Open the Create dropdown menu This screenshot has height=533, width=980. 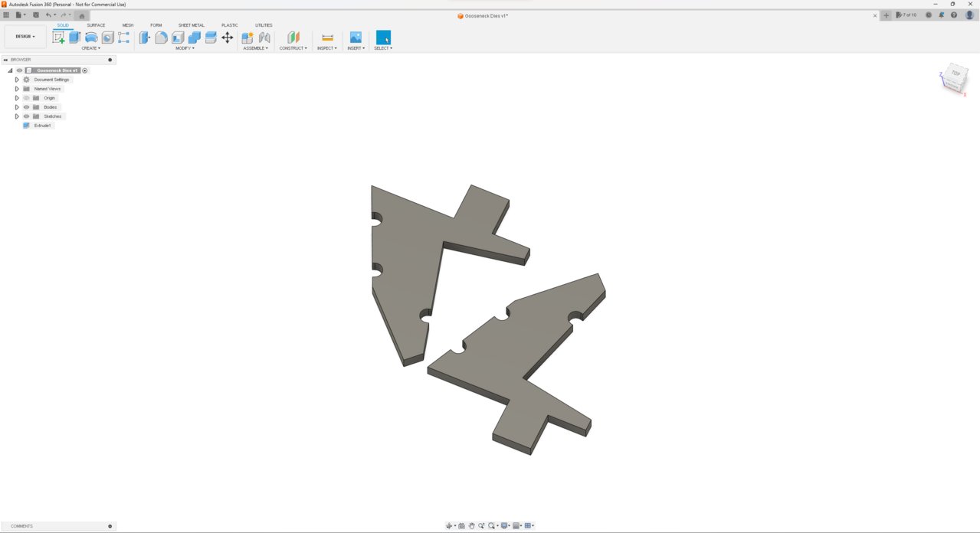[x=90, y=48]
